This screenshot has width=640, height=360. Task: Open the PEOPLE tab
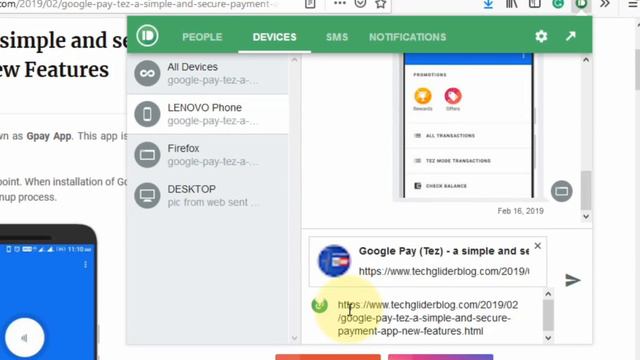point(202,37)
